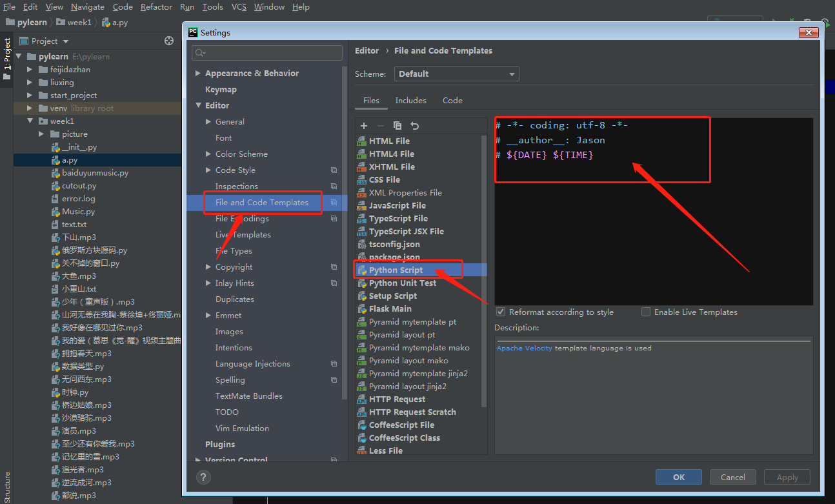
Task: Click the error.log file icon in project tree
Action: click(x=56, y=199)
